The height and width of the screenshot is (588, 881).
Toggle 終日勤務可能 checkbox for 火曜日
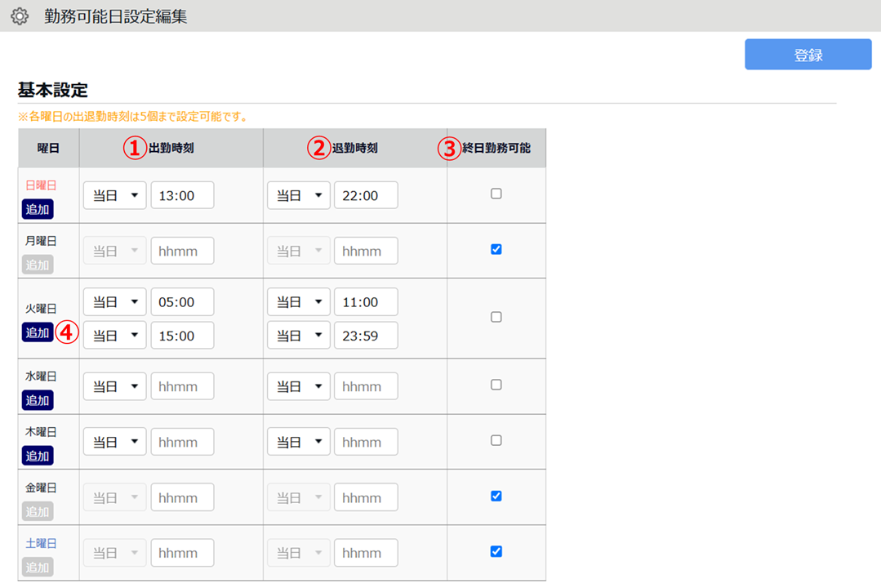pyautogui.click(x=496, y=318)
